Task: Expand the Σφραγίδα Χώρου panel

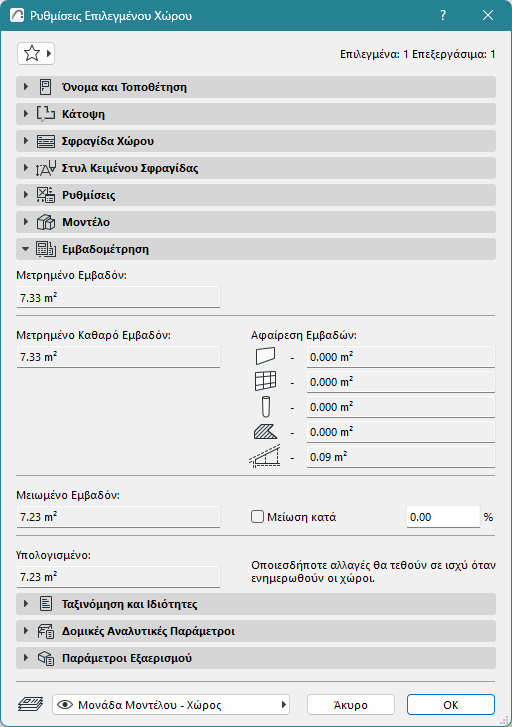Action: (26, 140)
